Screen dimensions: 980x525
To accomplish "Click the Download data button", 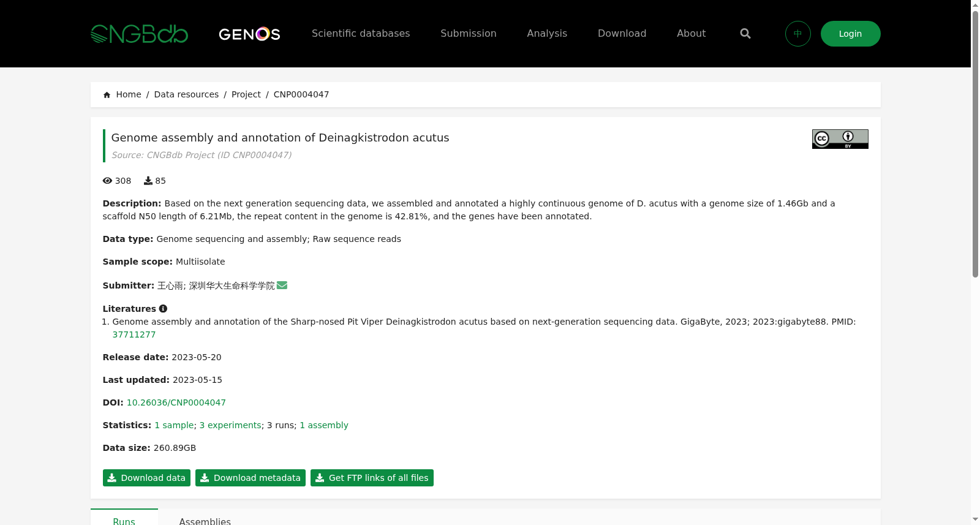I will pyautogui.click(x=146, y=478).
